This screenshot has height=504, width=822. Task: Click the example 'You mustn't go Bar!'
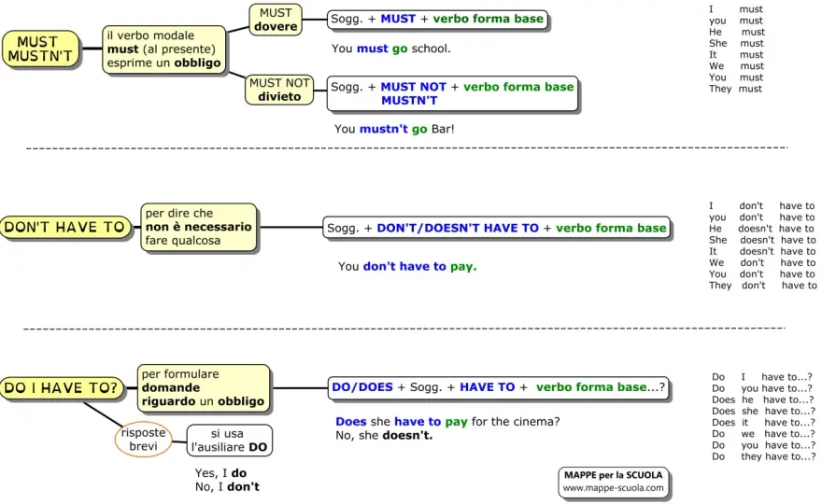point(394,129)
